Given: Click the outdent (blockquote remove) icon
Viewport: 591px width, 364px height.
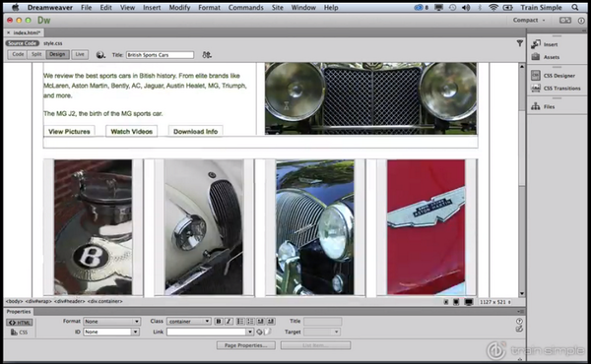Looking at the screenshot, I should tap(260, 321).
